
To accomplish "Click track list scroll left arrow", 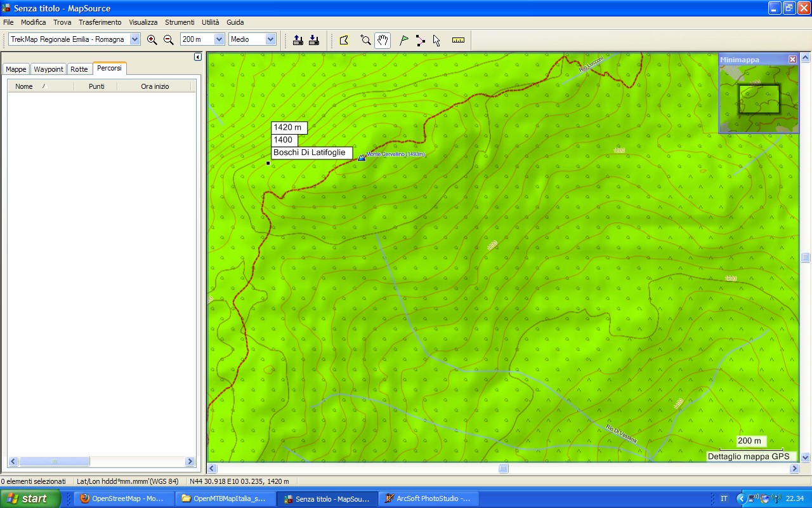I will tap(13, 462).
